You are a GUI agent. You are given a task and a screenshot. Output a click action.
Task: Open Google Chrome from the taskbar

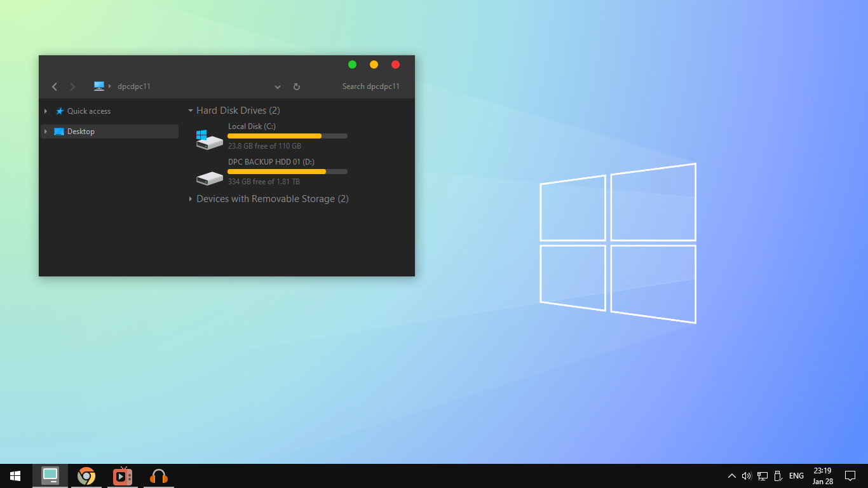tap(86, 475)
